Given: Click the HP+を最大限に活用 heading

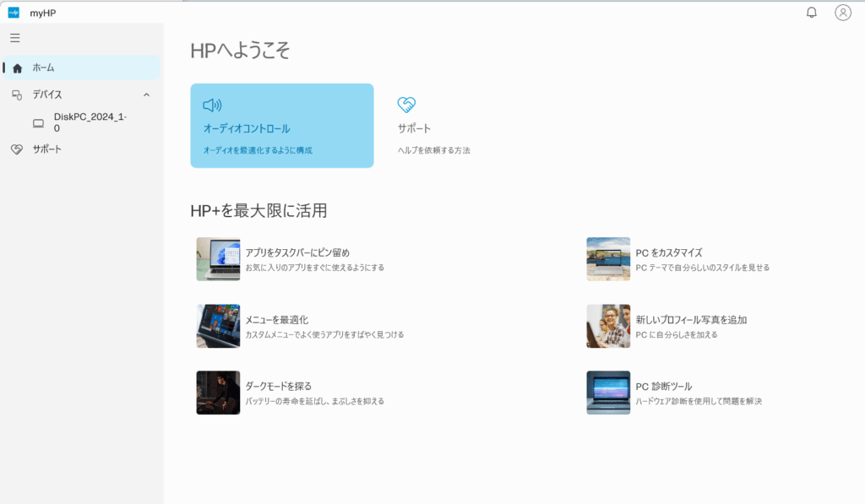Looking at the screenshot, I should coord(258,211).
